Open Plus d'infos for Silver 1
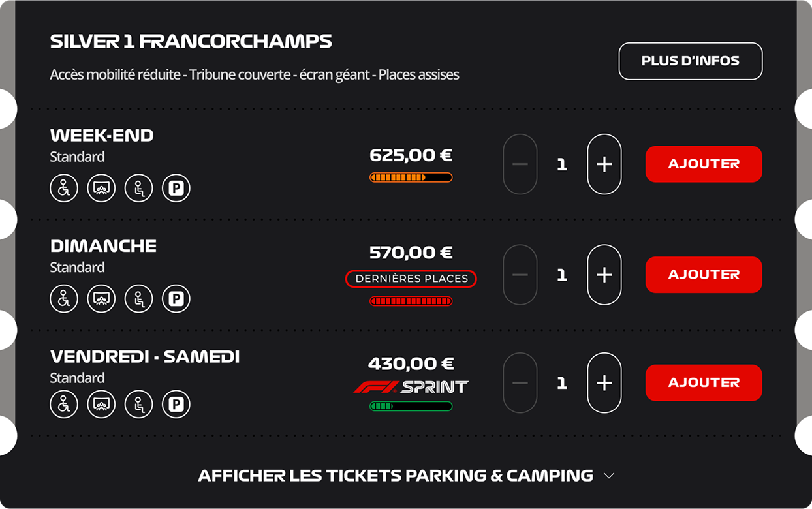The height and width of the screenshot is (509, 812). click(x=691, y=61)
